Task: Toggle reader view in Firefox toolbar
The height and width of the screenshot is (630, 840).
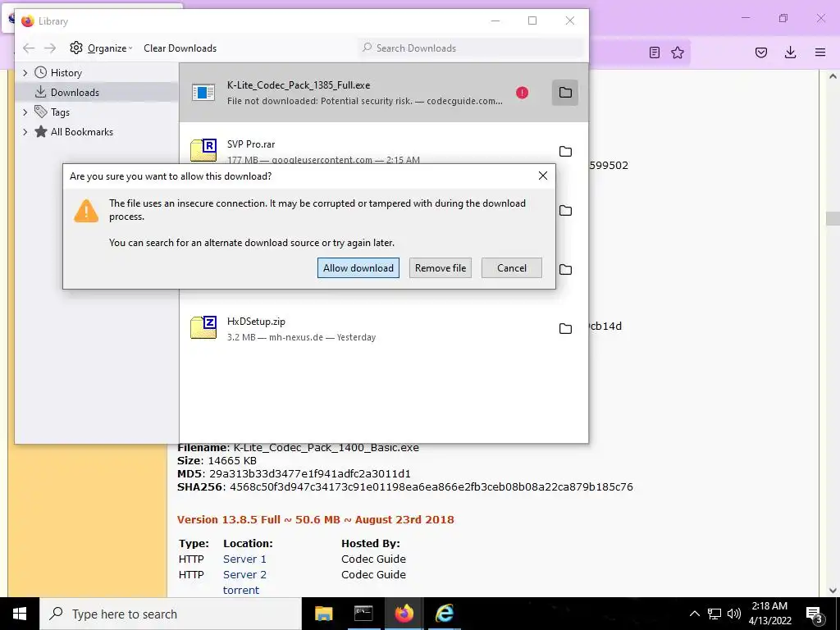Action: [654, 52]
